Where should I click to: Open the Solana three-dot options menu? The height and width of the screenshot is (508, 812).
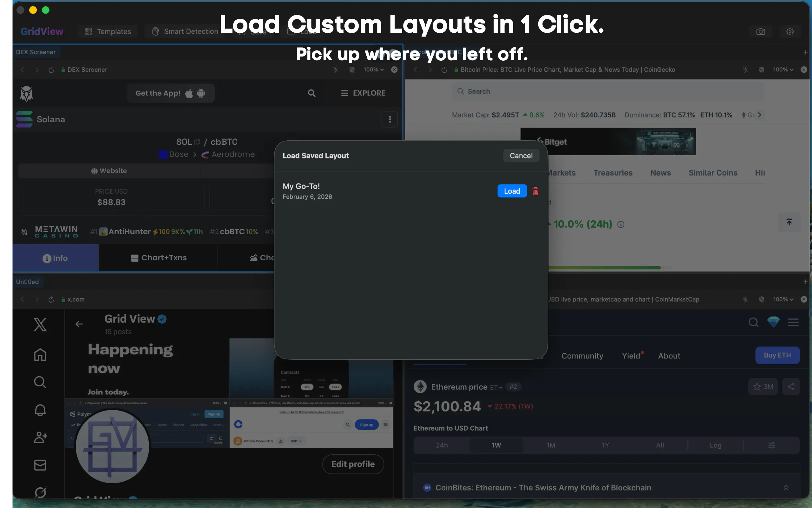pyautogui.click(x=390, y=119)
